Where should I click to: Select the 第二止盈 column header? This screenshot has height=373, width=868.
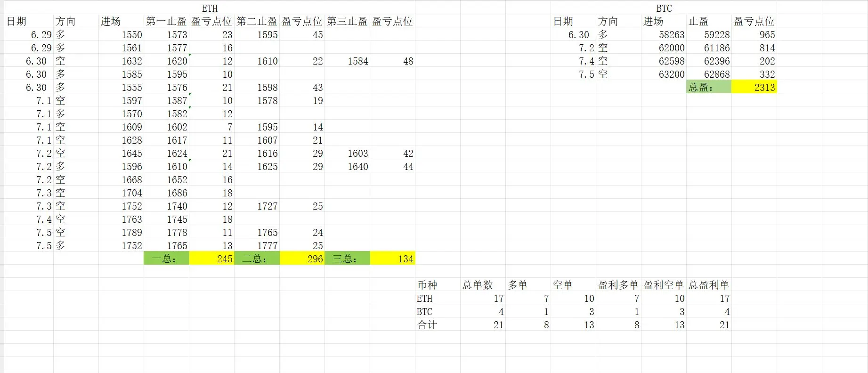tap(257, 21)
